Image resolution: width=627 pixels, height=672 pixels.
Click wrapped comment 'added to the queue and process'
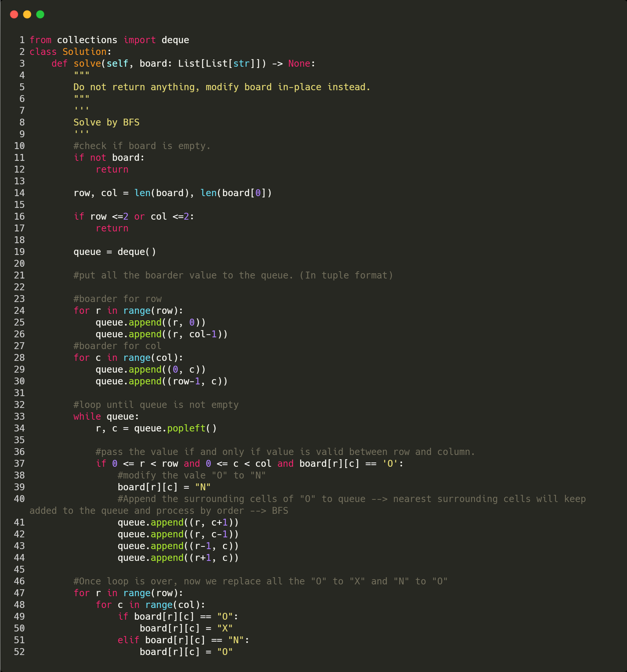tap(159, 511)
